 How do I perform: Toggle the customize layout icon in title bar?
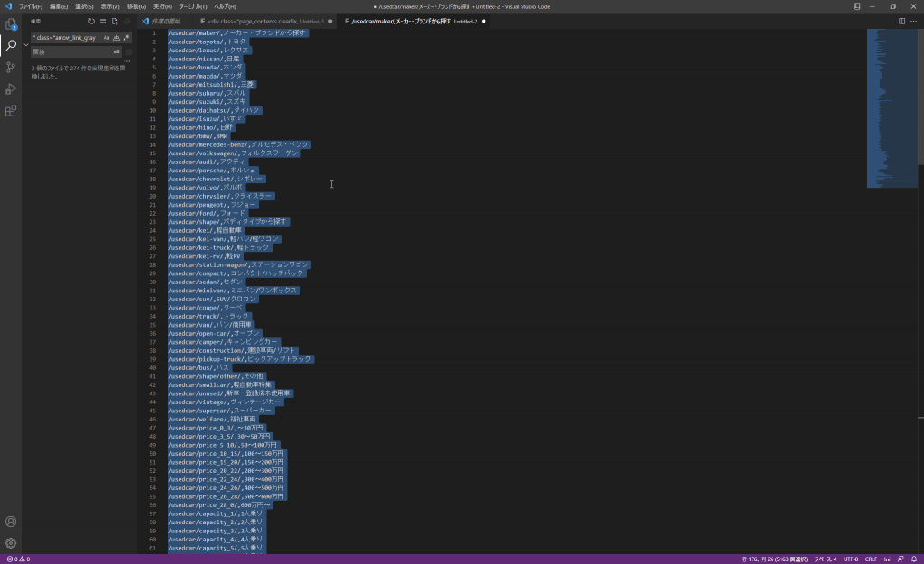tap(857, 6)
